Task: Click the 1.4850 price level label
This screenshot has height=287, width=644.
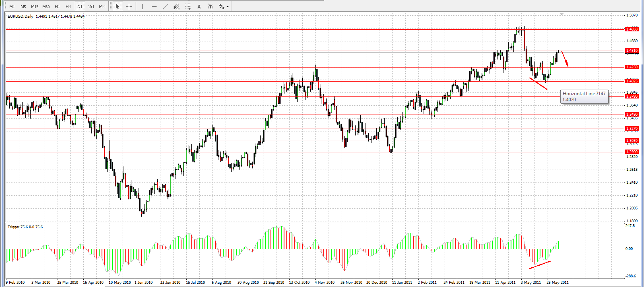Action: click(632, 29)
